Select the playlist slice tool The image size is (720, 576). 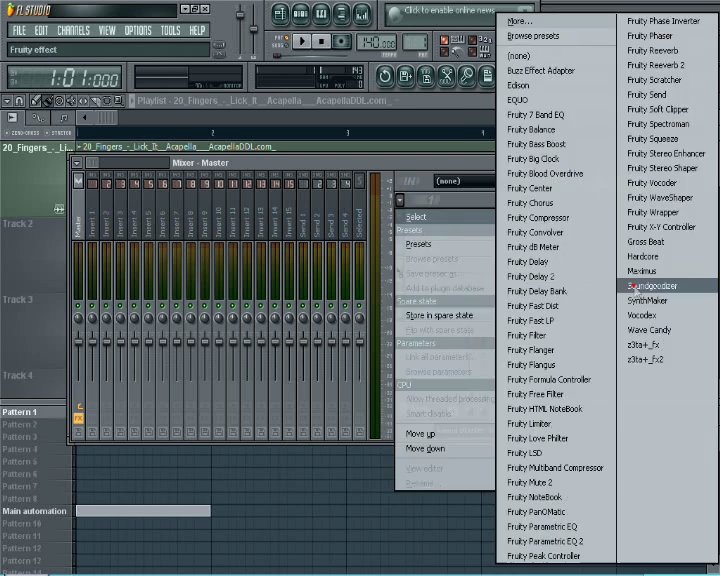point(95,101)
